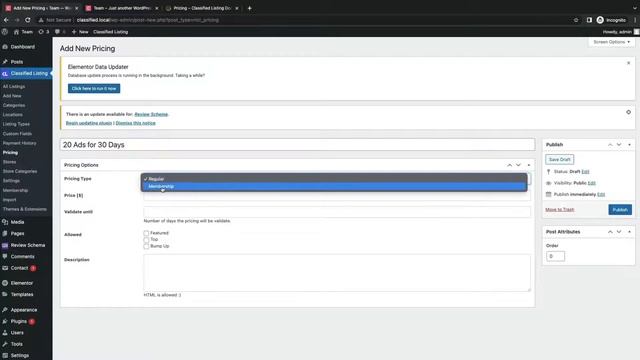Click the Publish button

620,209
